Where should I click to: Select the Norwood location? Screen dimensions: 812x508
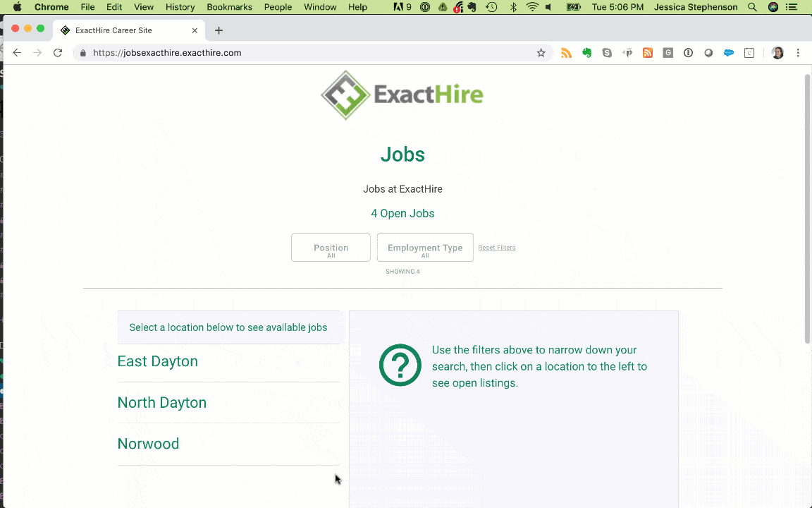tap(148, 444)
